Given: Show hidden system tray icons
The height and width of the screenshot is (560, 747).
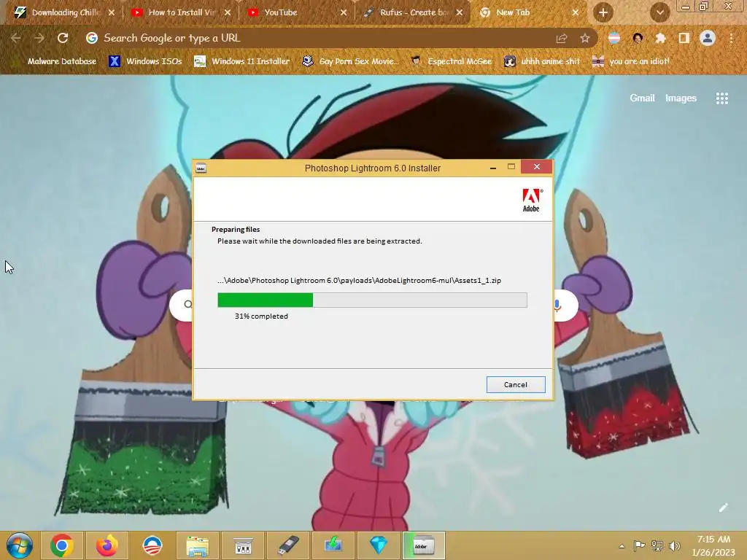Looking at the screenshot, I should tap(622, 545).
